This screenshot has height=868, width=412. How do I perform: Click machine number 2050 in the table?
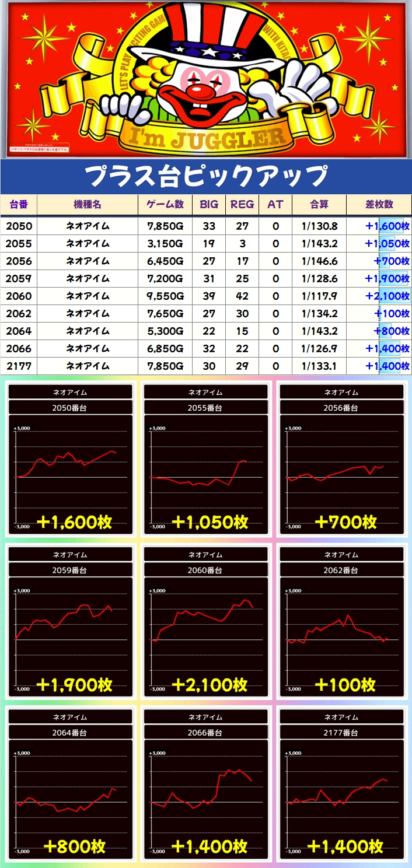pyautogui.click(x=19, y=226)
